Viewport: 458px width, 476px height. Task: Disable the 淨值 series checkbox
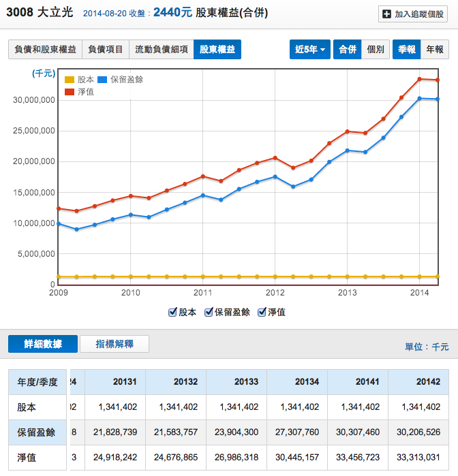pos(261,312)
